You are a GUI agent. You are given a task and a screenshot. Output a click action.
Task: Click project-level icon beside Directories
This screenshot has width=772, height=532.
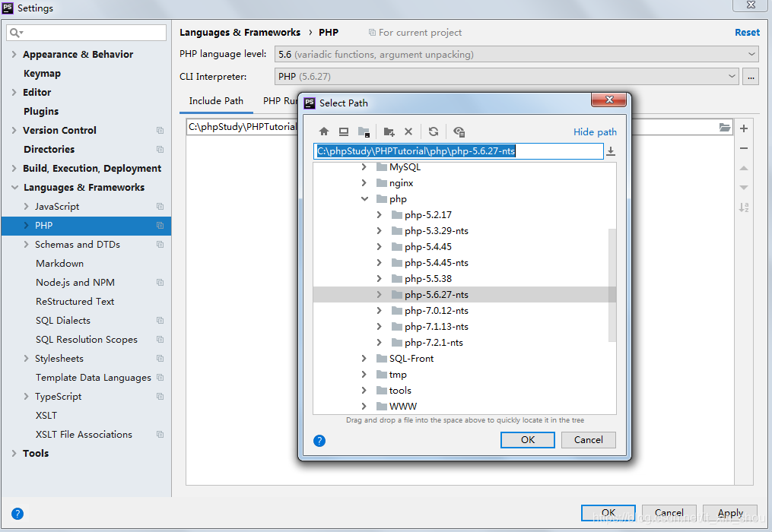160,149
